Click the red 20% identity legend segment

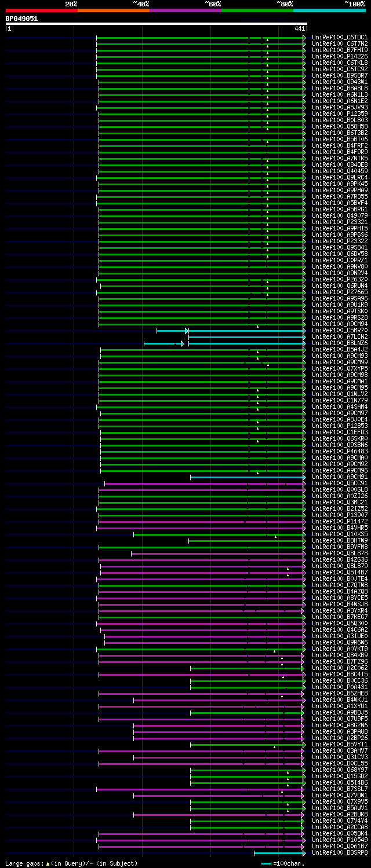42,10
